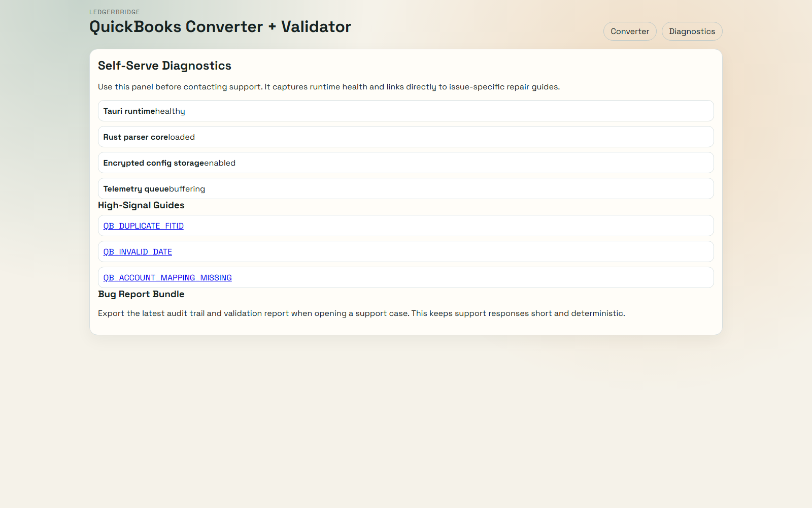Open the QB_ACCOUNT_MAPPING_MISSING guide link

click(167, 278)
